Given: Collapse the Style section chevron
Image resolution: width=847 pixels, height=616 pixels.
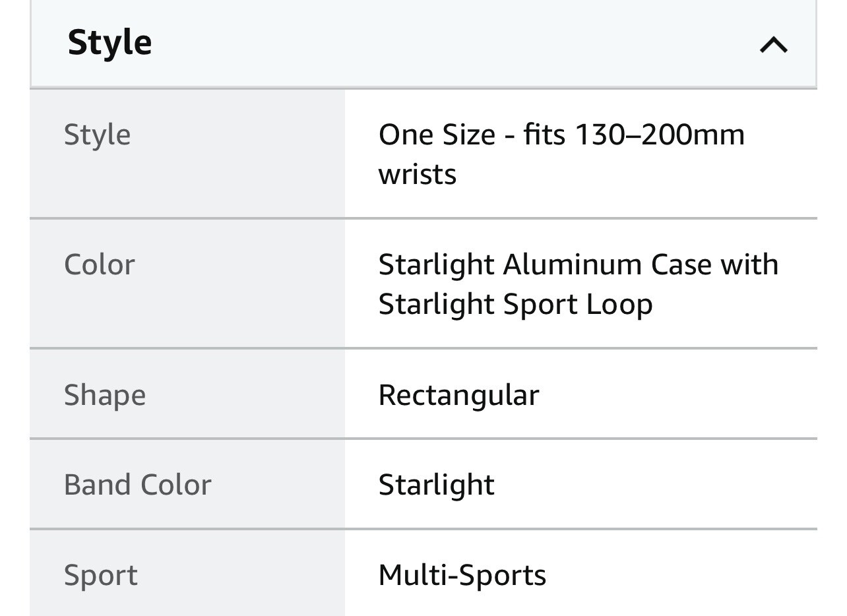Looking at the screenshot, I should click(x=774, y=45).
